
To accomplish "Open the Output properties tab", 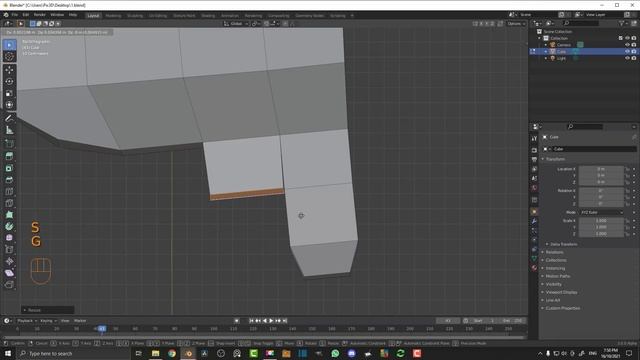I will pos(534,160).
